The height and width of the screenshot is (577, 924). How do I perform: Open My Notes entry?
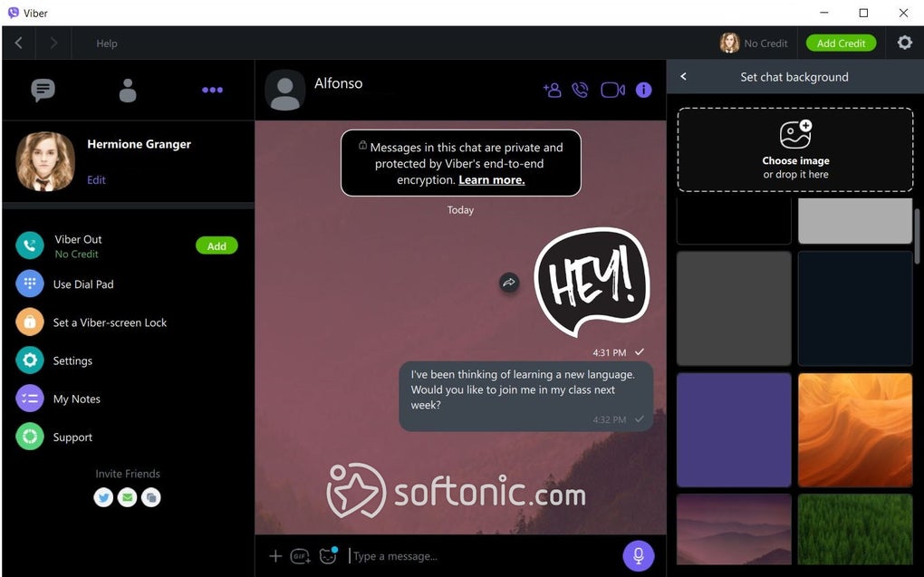tap(77, 399)
